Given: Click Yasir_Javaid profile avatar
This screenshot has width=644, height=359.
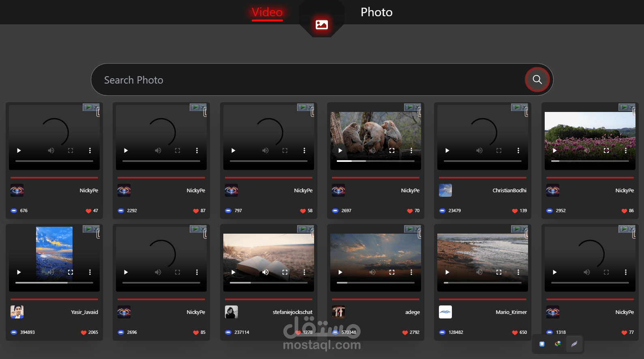Looking at the screenshot, I should click(x=17, y=312).
